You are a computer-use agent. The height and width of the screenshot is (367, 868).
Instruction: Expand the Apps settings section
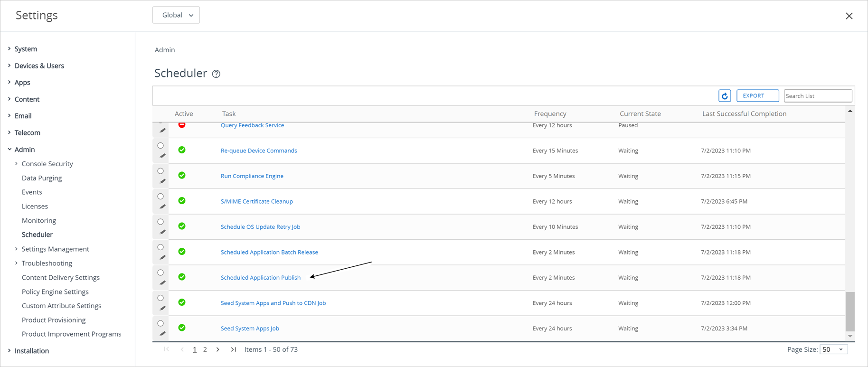tap(9, 82)
